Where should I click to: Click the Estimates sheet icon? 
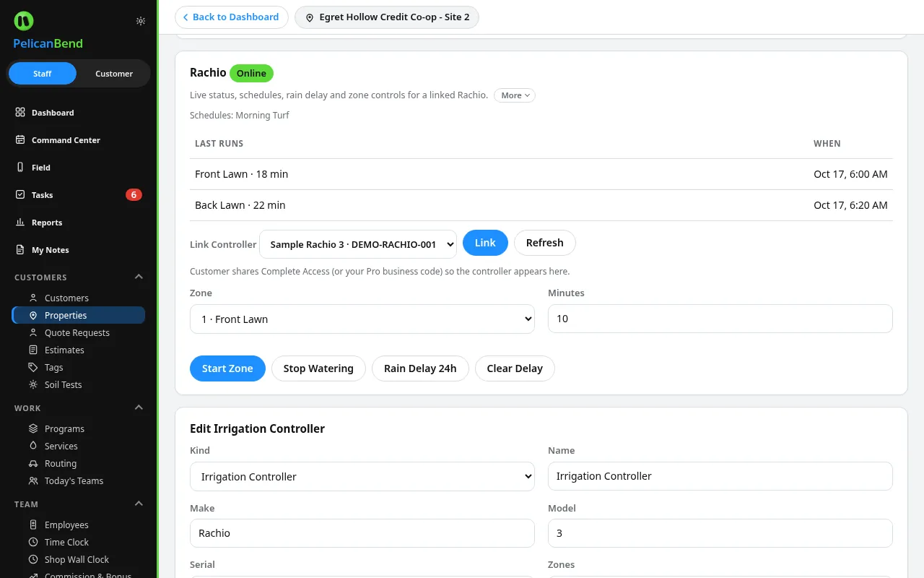coord(33,350)
